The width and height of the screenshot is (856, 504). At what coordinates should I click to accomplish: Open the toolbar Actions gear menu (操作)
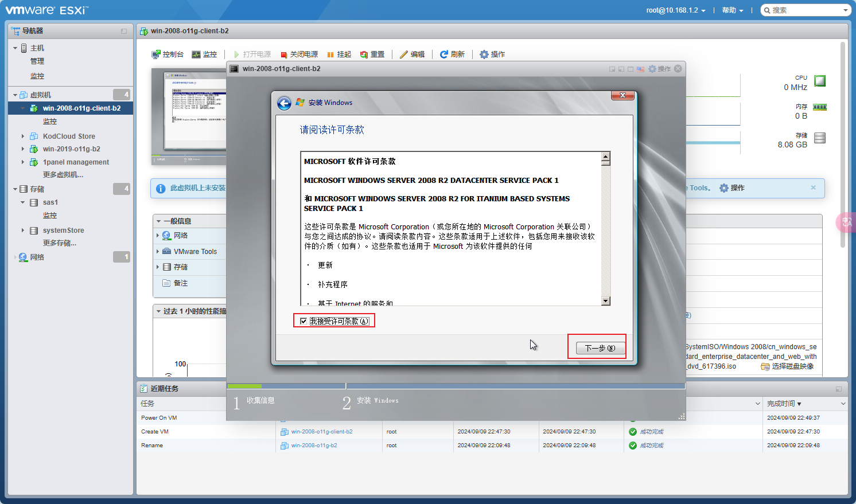pyautogui.click(x=492, y=54)
